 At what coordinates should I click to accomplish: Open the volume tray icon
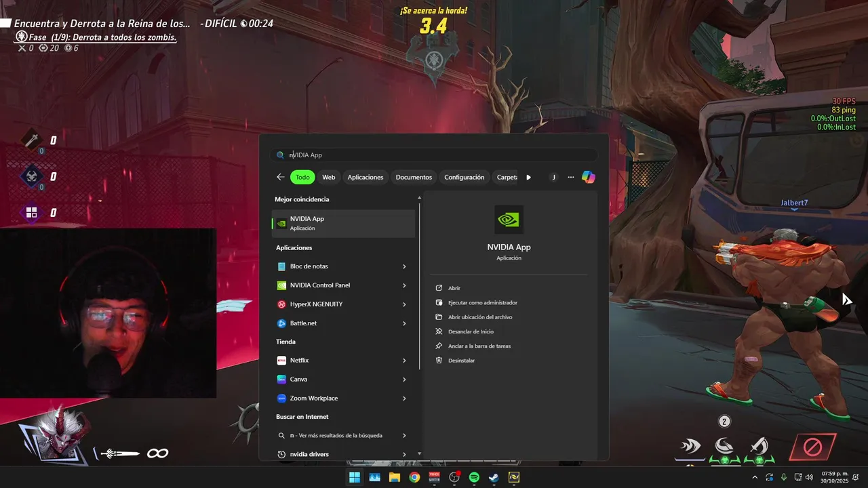[810, 477]
